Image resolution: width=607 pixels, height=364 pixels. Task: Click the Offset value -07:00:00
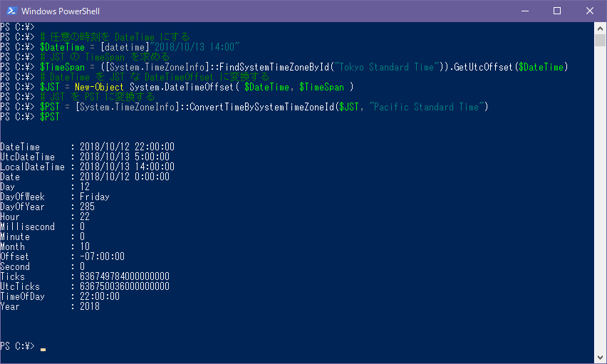tap(102, 256)
